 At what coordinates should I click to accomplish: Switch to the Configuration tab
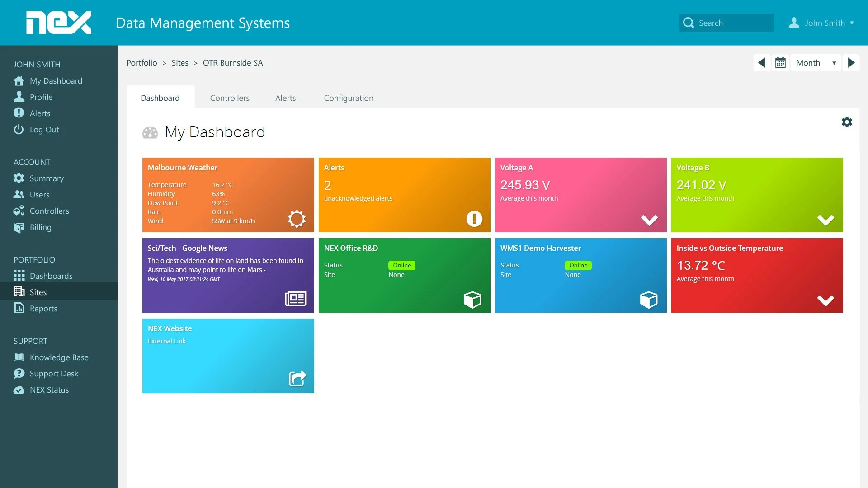pos(348,98)
